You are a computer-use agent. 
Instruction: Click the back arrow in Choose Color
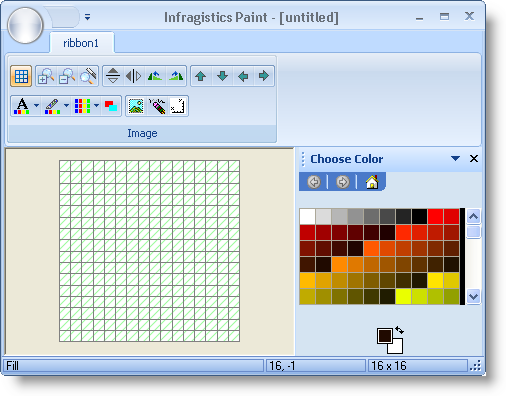click(x=314, y=182)
